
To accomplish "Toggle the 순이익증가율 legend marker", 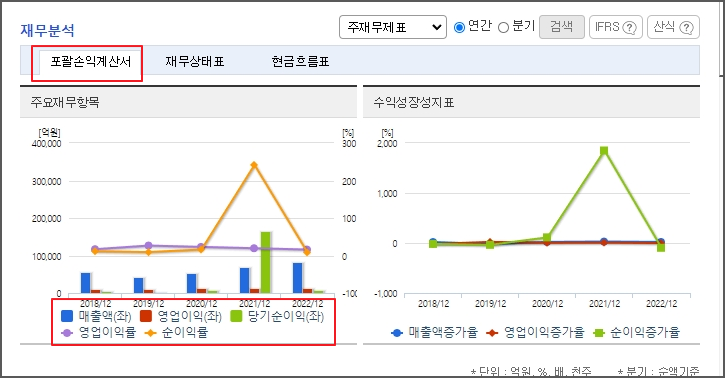I will (599, 333).
